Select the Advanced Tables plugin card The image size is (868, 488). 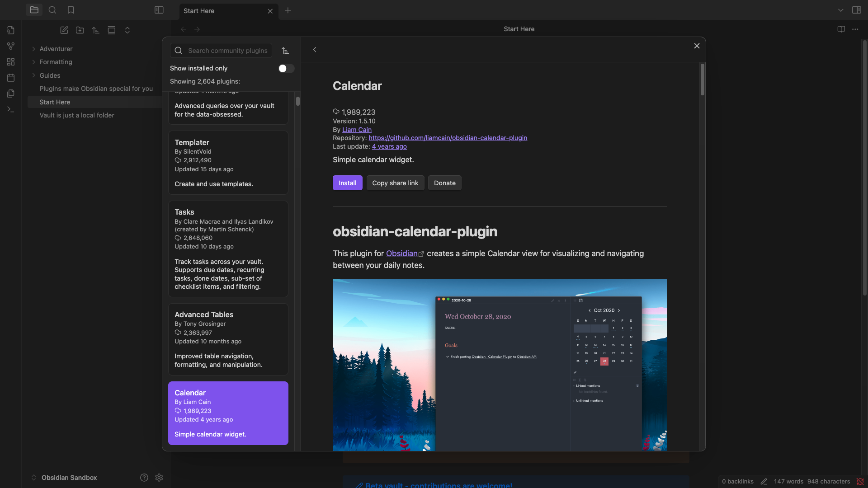228,339
